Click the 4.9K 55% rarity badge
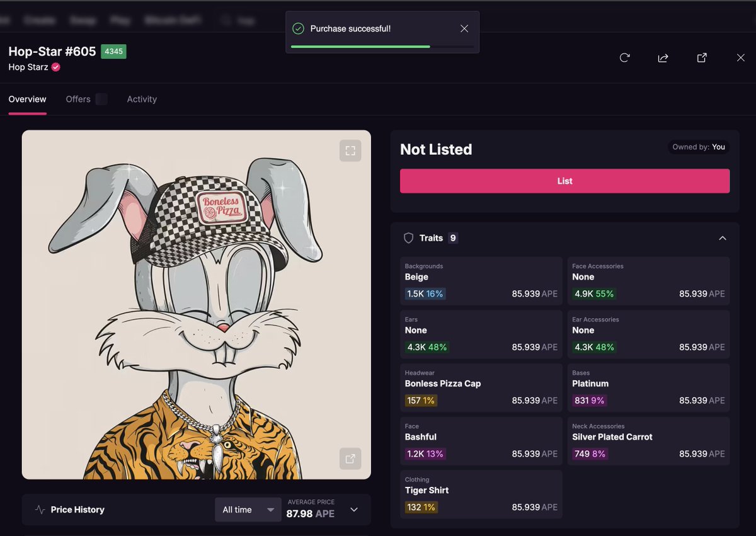756x536 pixels. (x=594, y=294)
